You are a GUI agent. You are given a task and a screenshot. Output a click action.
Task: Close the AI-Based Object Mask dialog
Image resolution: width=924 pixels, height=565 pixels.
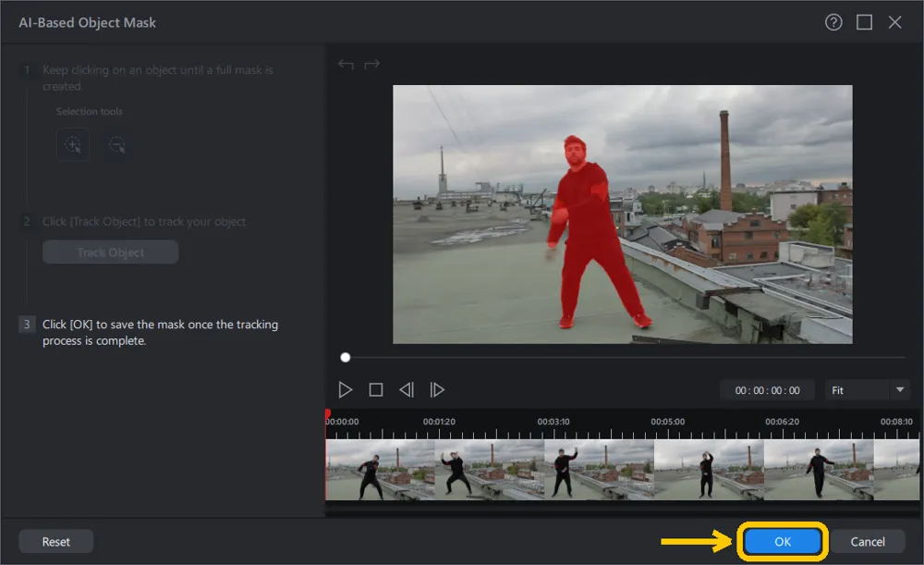tap(894, 22)
